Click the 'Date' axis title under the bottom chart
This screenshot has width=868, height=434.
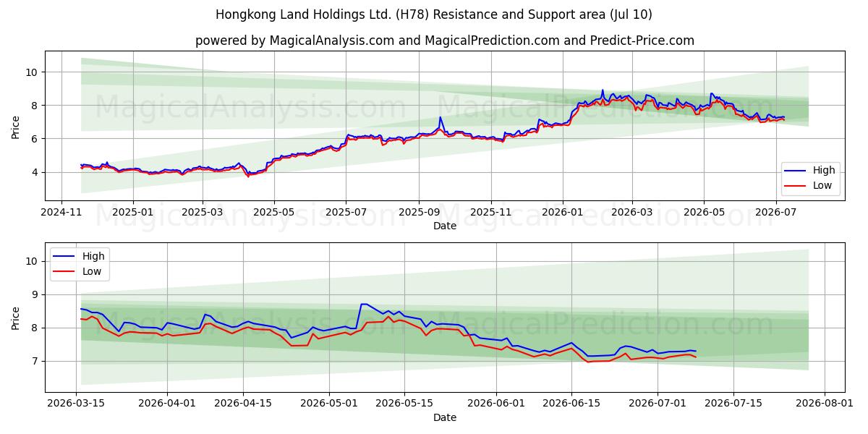(444, 418)
